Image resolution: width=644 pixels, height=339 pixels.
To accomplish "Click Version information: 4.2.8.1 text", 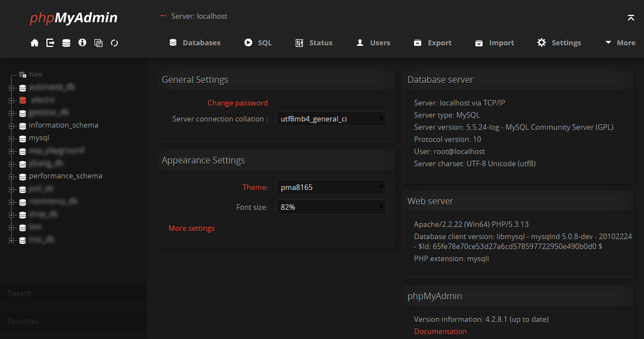I will click(481, 319).
